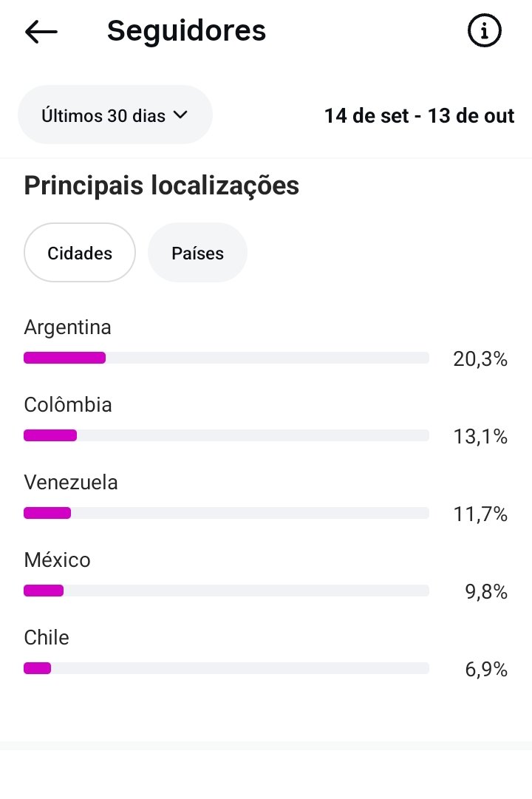This screenshot has width=532, height=799.
Task: Click the Venezuela 11,7% value
Action: coord(480,514)
